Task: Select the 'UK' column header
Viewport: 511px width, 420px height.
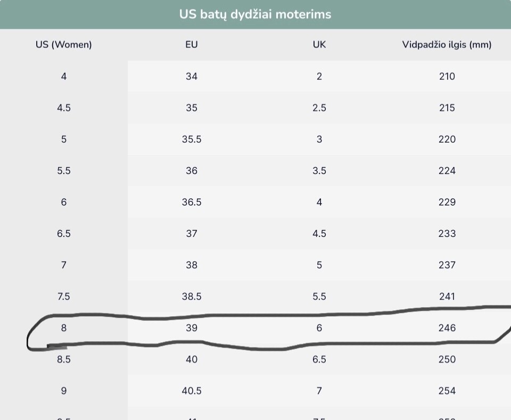Action: tap(319, 45)
